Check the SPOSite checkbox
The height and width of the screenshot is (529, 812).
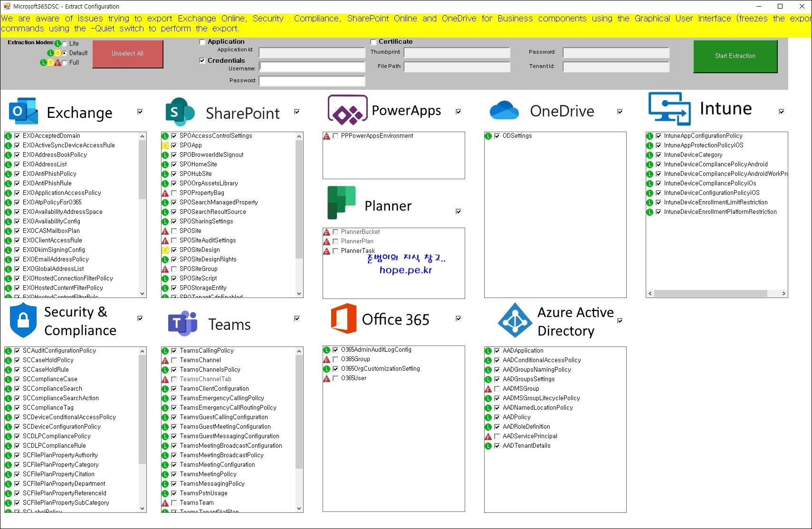point(174,231)
